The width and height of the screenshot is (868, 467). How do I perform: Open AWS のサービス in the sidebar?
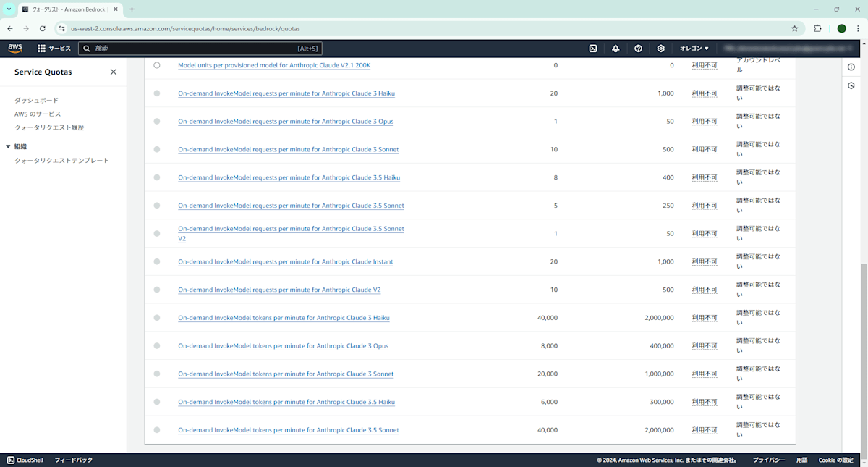(x=38, y=114)
